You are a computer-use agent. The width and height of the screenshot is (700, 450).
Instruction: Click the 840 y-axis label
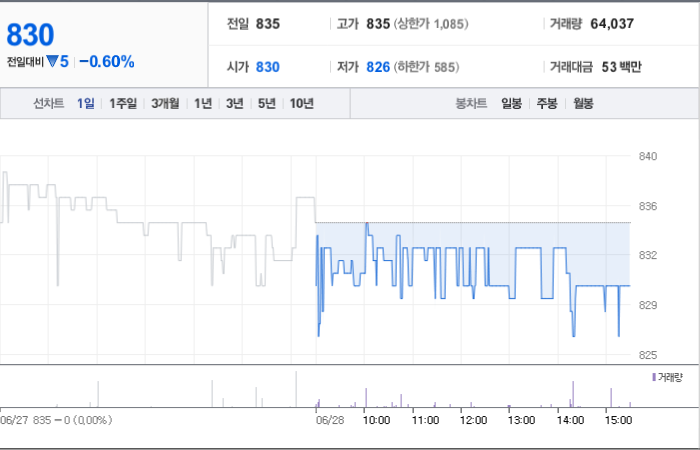pyautogui.click(x=648, y=156)
